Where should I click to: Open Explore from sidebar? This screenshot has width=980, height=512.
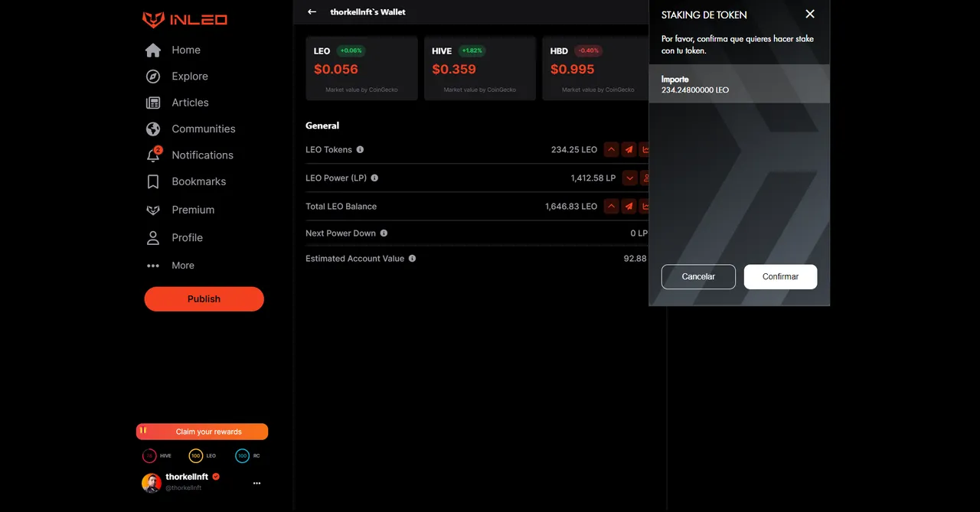point(177,77)
